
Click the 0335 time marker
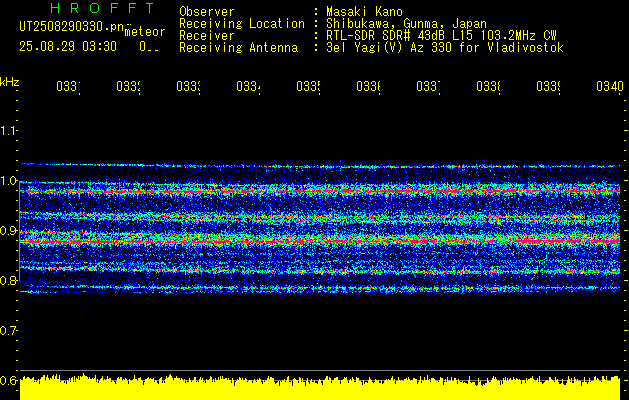(308, 87)
